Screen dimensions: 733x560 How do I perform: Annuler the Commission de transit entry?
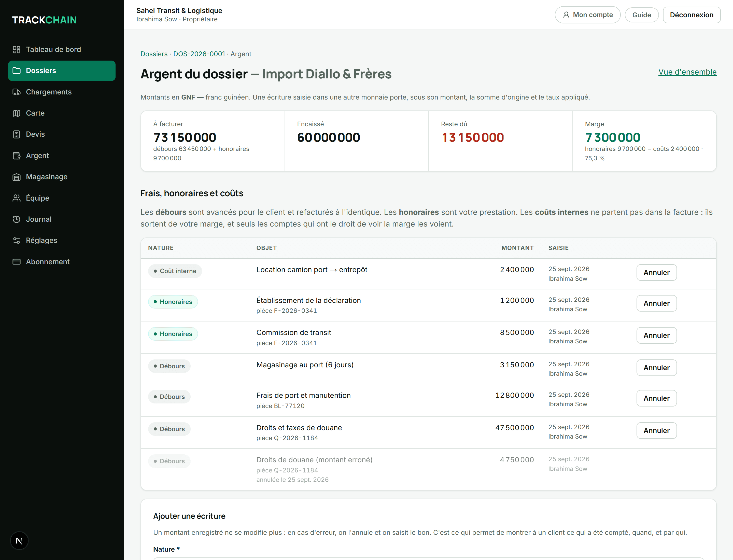(x=656, y=336)
